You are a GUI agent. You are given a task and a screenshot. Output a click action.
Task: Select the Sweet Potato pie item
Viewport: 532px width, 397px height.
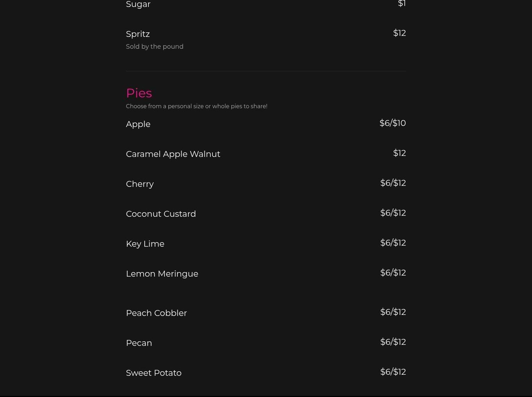pos(153,373)
